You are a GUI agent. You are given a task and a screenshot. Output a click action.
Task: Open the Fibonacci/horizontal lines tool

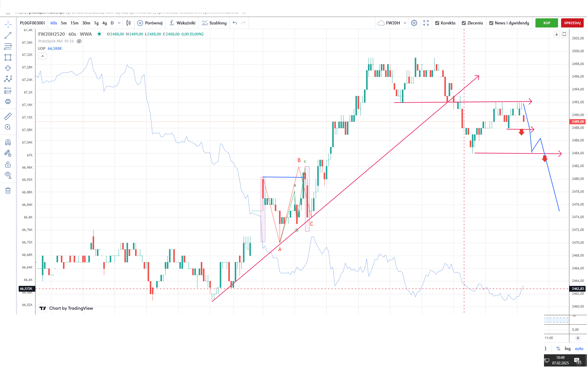click(8, 46)
